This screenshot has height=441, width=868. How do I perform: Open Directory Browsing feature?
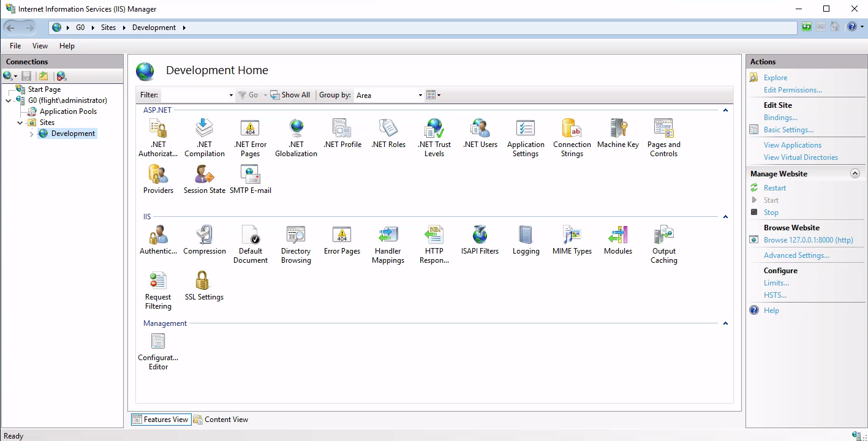[x=296, y=244]
